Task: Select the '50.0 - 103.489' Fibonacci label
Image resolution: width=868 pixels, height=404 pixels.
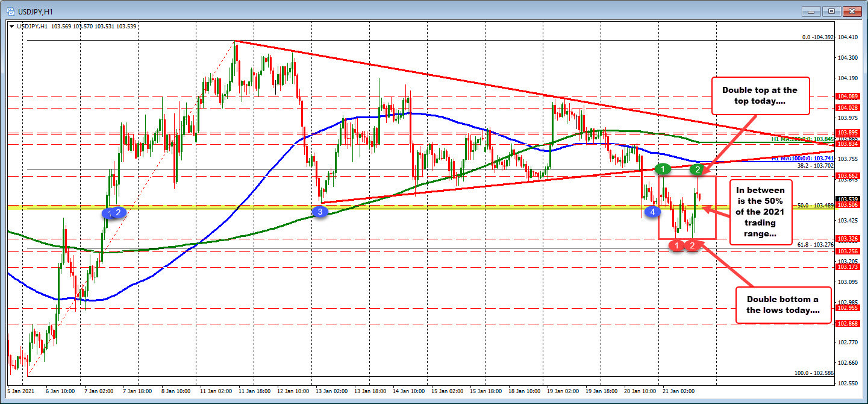Action: (815, 206)
